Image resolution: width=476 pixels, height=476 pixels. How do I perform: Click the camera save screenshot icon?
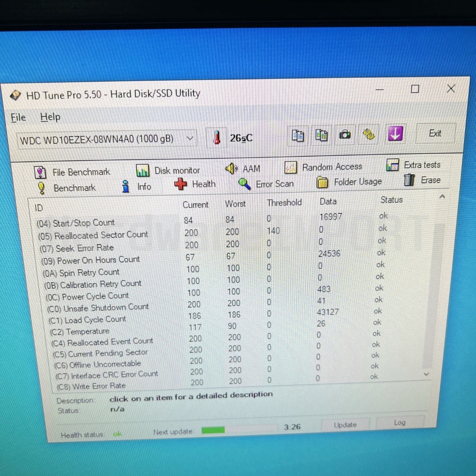click(x=345, y=135)
